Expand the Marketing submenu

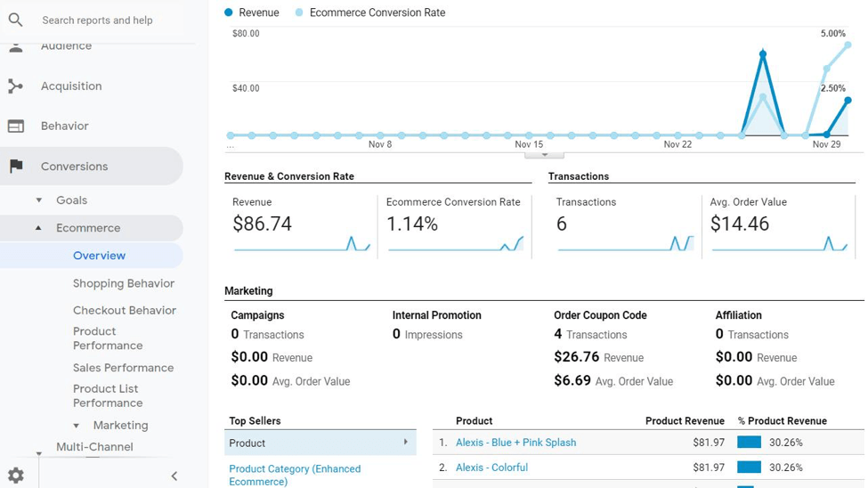click(x=77, y=426)
